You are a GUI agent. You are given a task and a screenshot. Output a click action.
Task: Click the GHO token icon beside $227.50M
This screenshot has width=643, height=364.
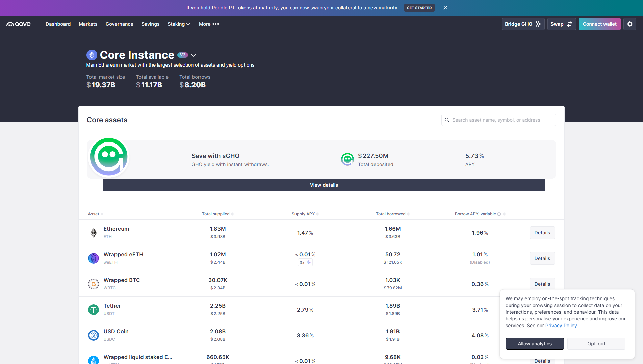[348, 159]
